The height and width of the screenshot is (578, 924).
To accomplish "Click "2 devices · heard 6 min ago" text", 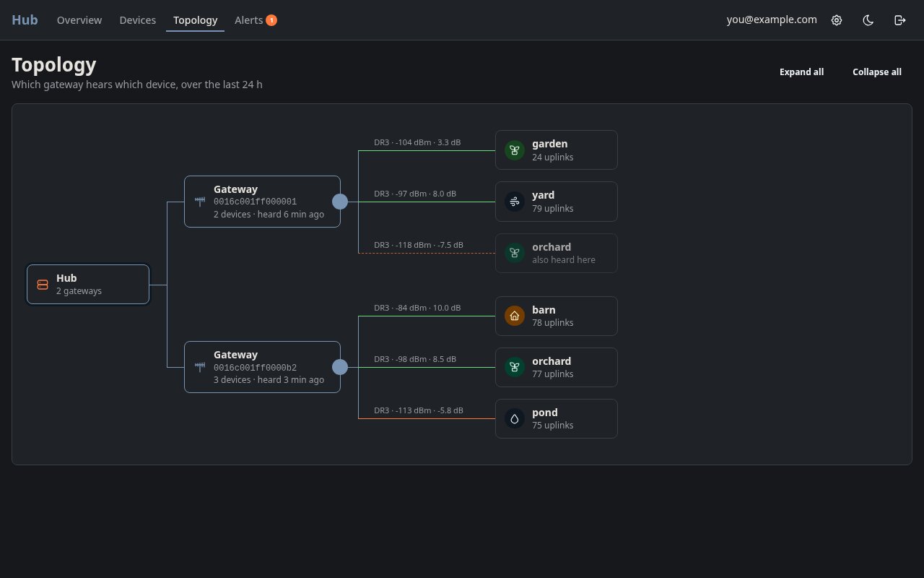I will point(269,215).
